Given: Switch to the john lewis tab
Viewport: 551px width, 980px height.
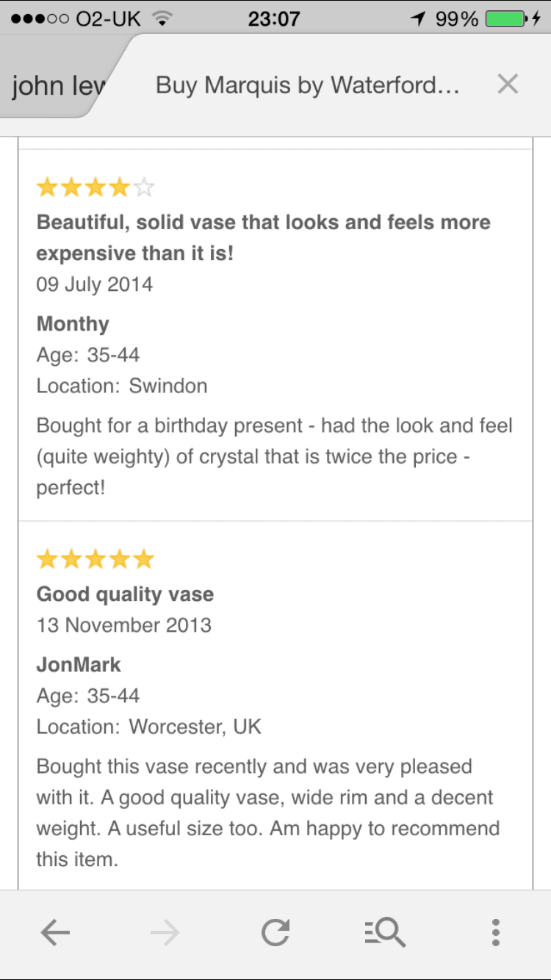Looking at the screenshot, I should pos(59,87).
